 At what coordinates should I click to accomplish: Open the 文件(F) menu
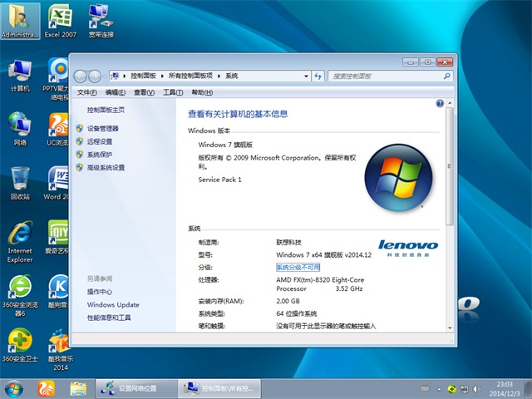point(86,92)
